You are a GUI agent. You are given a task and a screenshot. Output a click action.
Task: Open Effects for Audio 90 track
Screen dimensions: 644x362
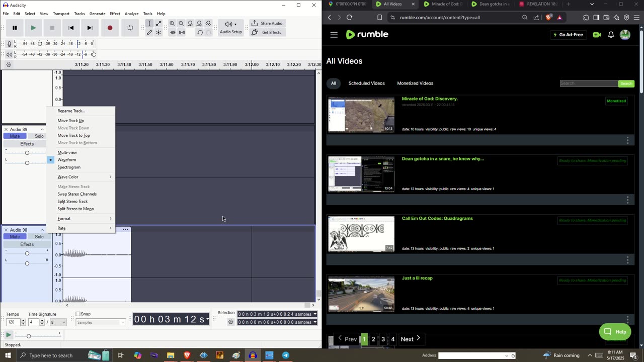(x=27, y=244)
